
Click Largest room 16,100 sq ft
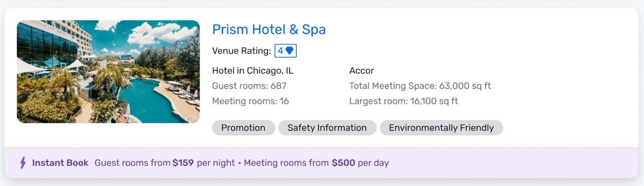(404, 101)
